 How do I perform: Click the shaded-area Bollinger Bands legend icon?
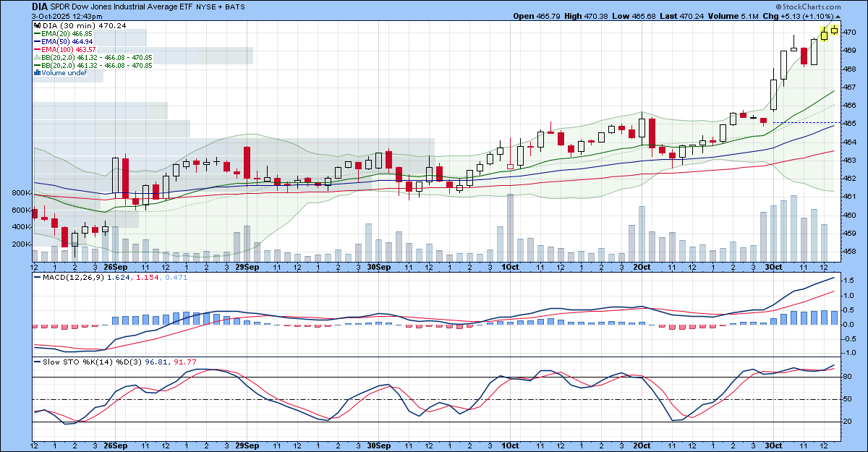(x=37, y=57)
